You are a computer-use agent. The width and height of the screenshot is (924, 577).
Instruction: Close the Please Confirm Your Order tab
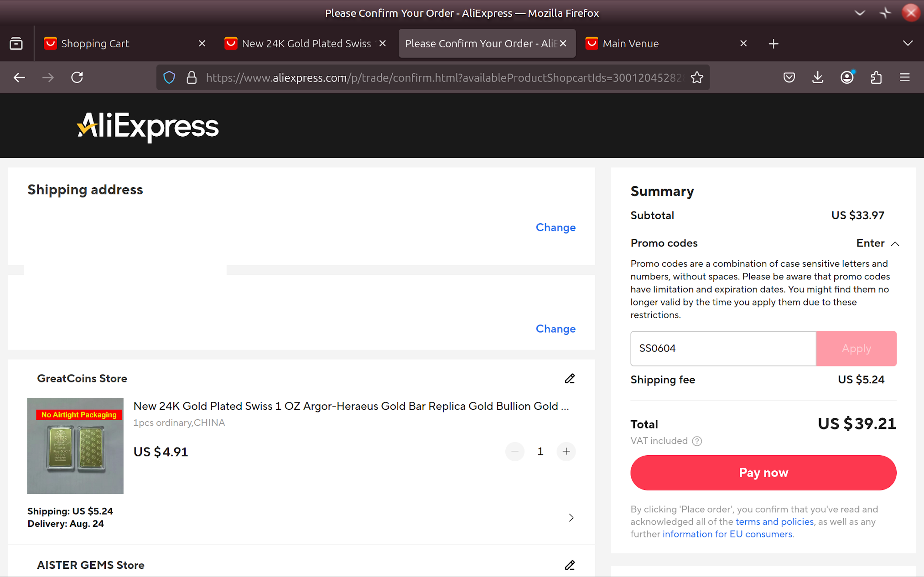click(563, 43)
